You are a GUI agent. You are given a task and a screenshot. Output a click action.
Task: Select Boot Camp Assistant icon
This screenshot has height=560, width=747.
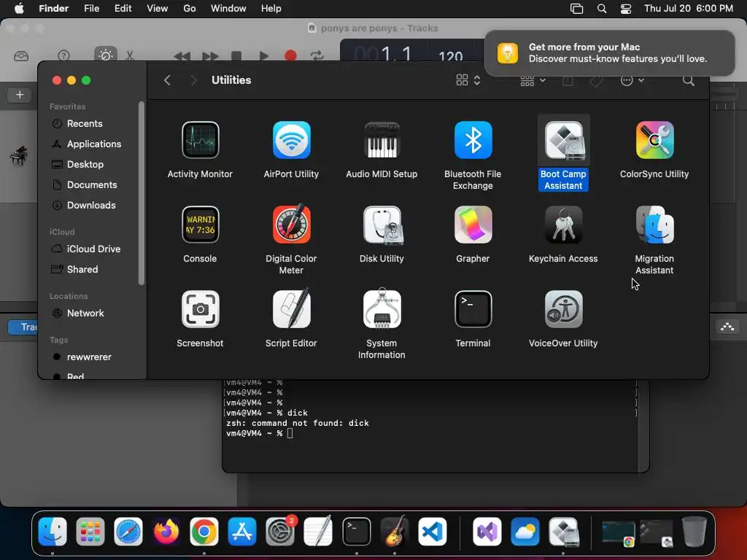(564, 140)
